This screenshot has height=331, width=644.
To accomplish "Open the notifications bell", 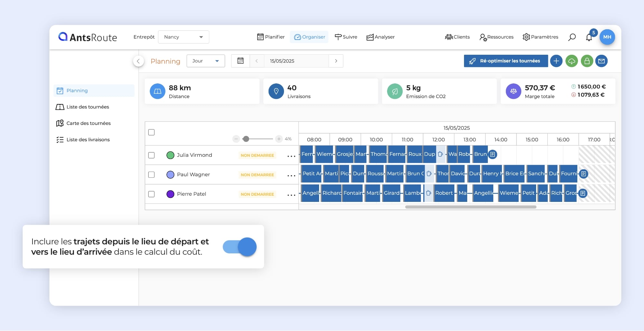I will click(x=589, y=37).
